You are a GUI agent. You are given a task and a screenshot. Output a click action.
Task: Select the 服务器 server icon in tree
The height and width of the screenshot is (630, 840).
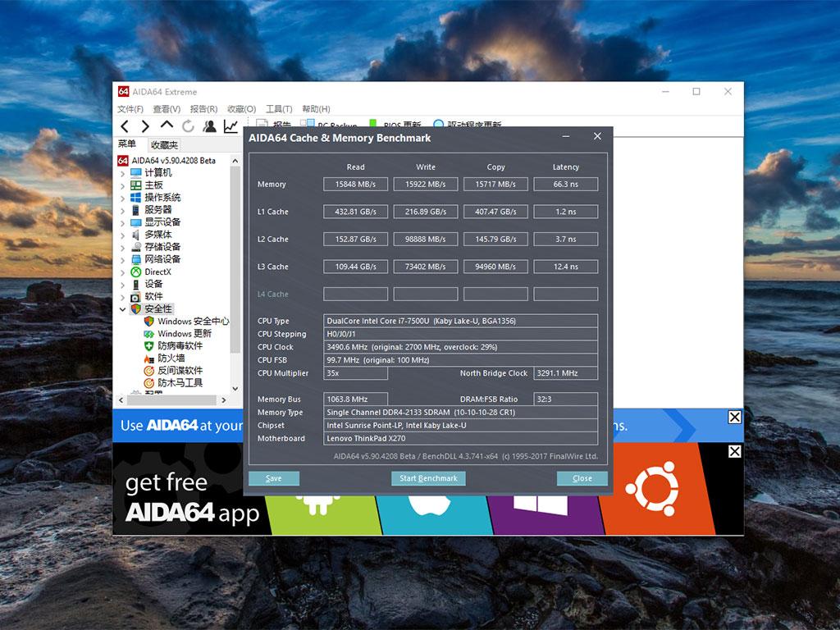(136, 209)
